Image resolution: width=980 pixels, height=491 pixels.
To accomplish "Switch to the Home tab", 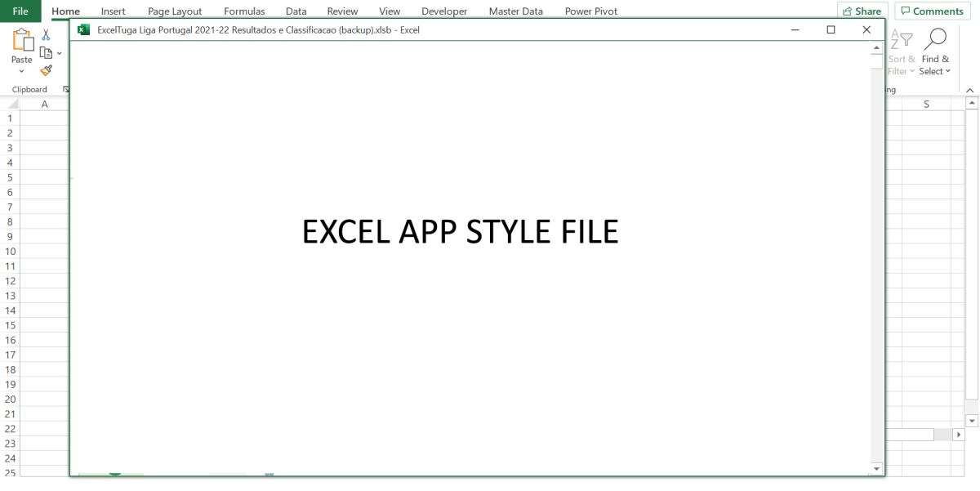I will pyautogui.click(x=65, y=11).
